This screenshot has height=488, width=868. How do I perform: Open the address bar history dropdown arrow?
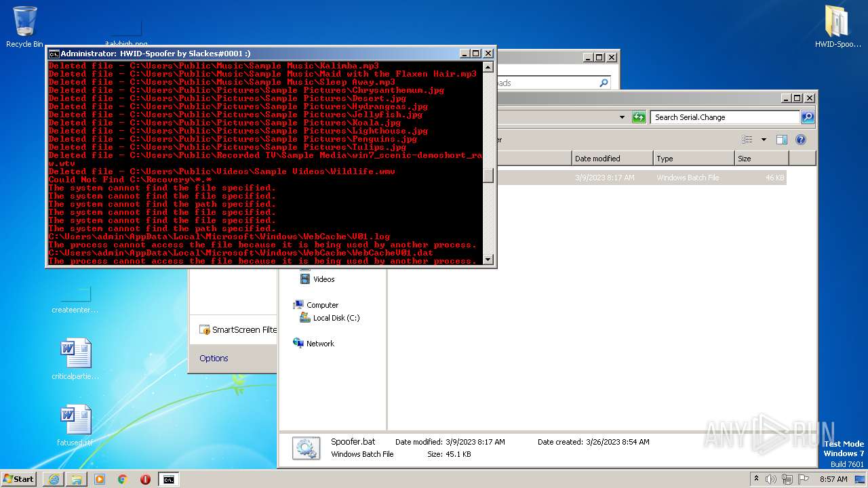click(x=622, y=117)
